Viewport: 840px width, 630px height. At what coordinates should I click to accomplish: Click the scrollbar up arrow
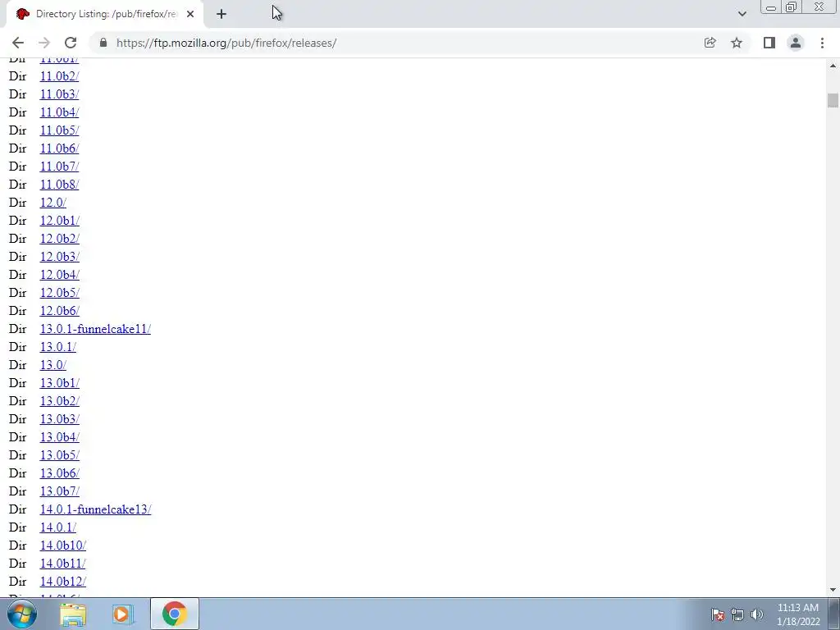click(833, 66)
